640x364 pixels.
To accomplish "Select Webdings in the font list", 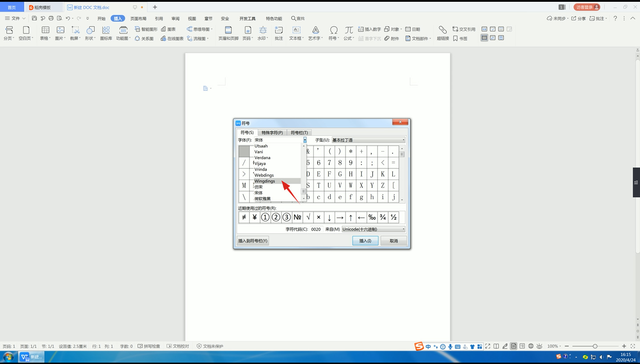I will (x=277, y=175).
